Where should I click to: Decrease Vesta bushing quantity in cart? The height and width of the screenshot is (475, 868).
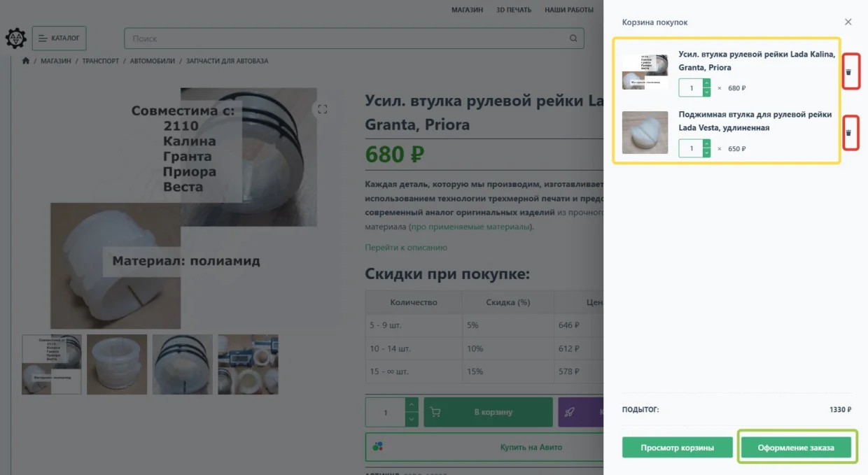pos(706,153)
